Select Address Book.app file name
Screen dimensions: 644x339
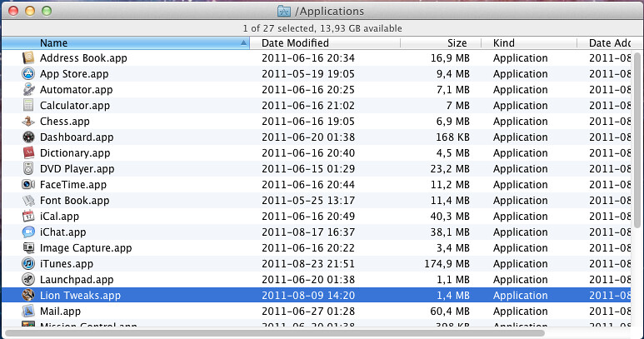(83, 58)
